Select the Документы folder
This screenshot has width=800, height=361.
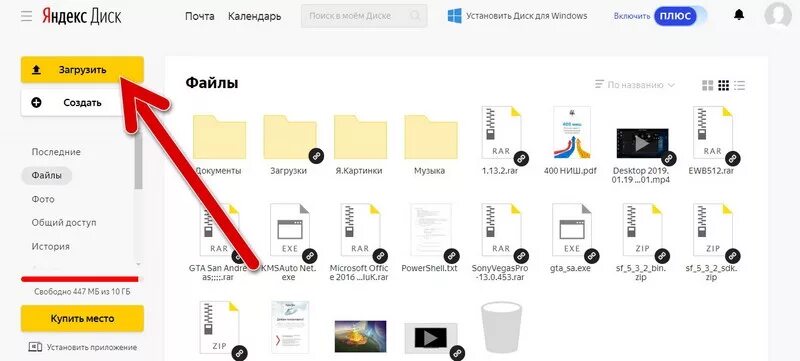pos(219,137)
